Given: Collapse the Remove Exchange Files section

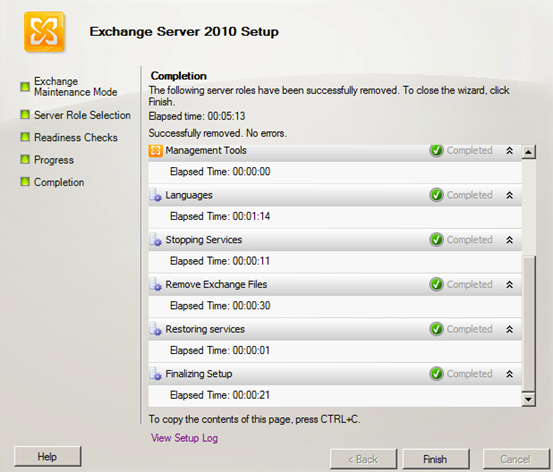Looking at the screenshot, I should (x=509, y=284).
